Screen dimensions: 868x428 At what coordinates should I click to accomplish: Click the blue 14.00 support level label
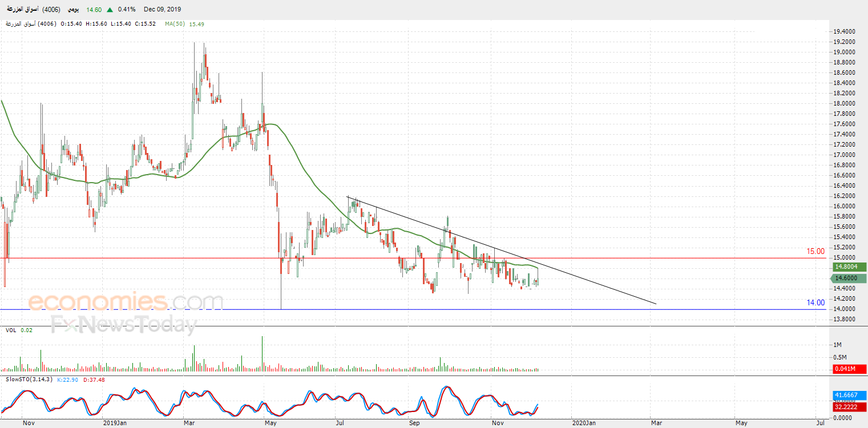tap(815, 302)
